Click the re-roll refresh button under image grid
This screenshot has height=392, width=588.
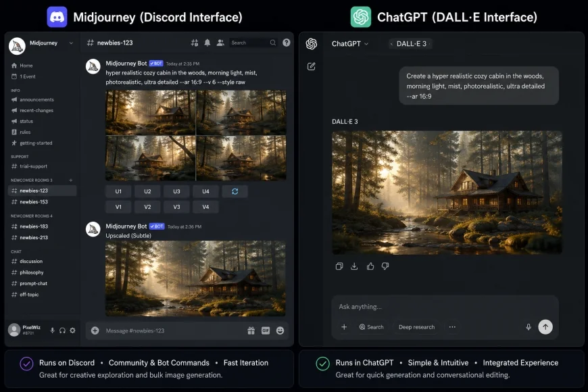click(x=235, y=191)
